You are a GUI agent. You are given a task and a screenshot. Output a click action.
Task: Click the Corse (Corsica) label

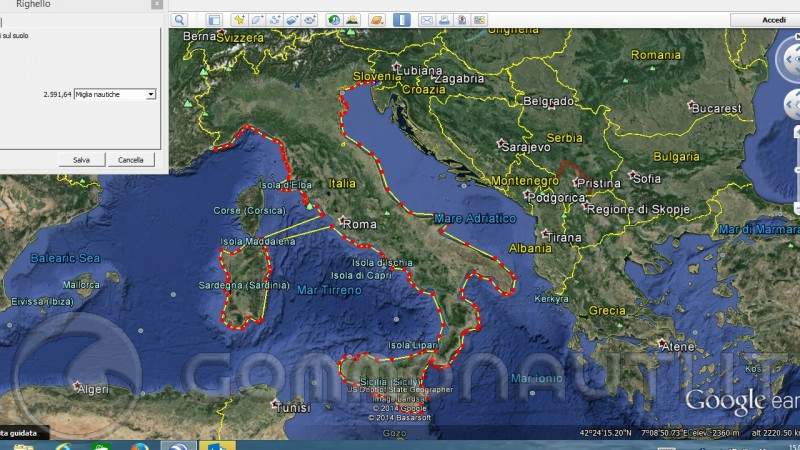(x=249, y=211)
